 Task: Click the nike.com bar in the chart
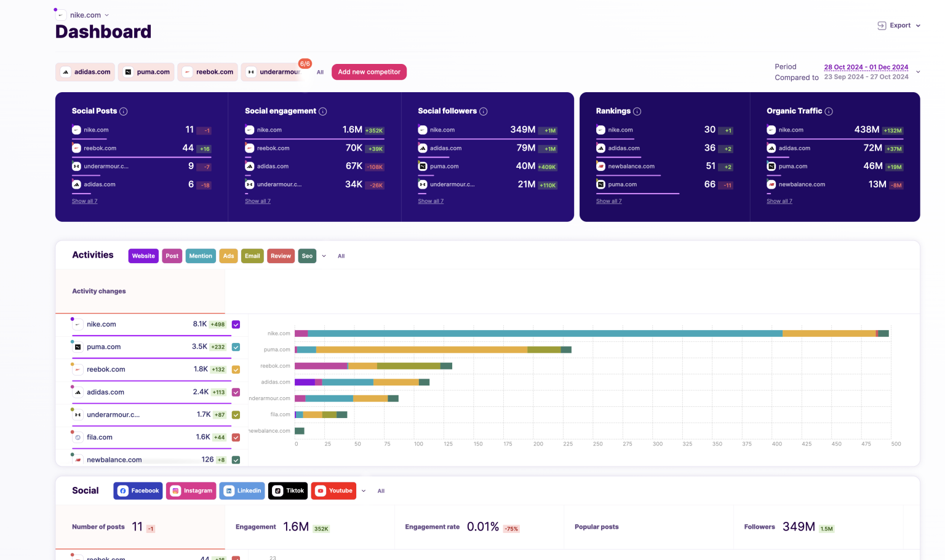[584, 333]
